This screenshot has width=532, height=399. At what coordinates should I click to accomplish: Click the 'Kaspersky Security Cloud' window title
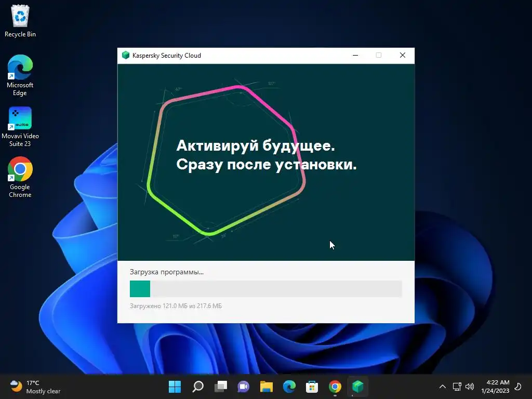[167, 55]
